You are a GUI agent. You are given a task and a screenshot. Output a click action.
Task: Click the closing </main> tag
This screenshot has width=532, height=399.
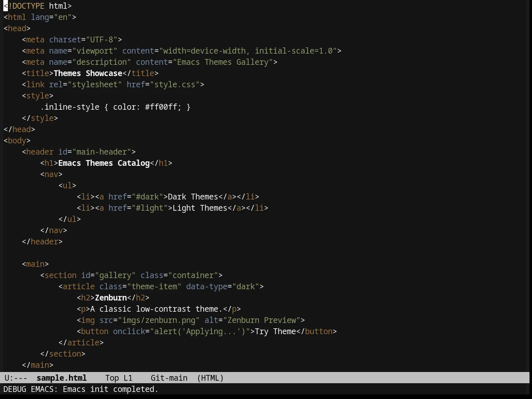38,365
